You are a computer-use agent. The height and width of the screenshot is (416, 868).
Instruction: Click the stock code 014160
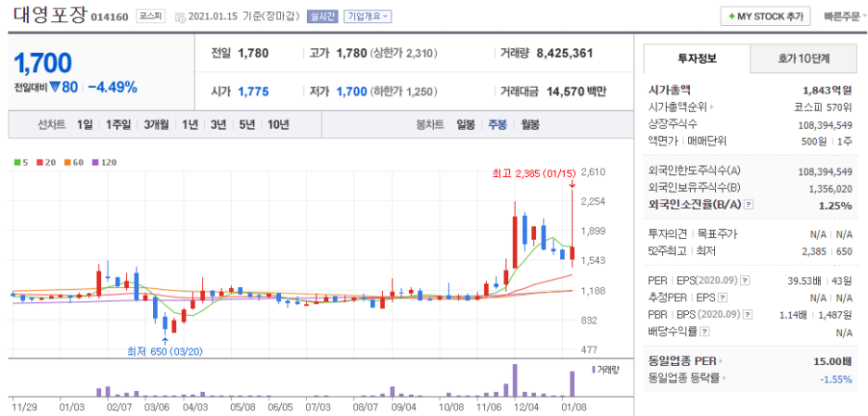[x=109, y=18]
